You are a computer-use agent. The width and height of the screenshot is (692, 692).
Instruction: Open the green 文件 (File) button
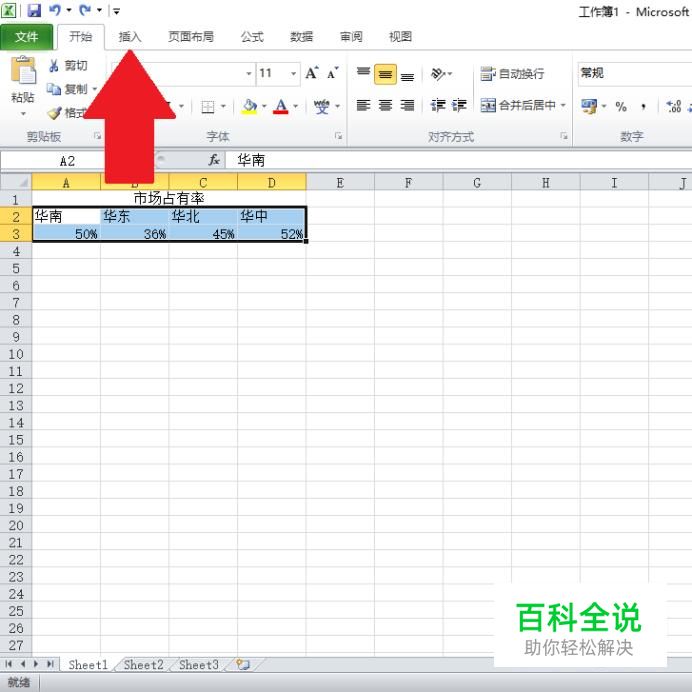point(26,37)
